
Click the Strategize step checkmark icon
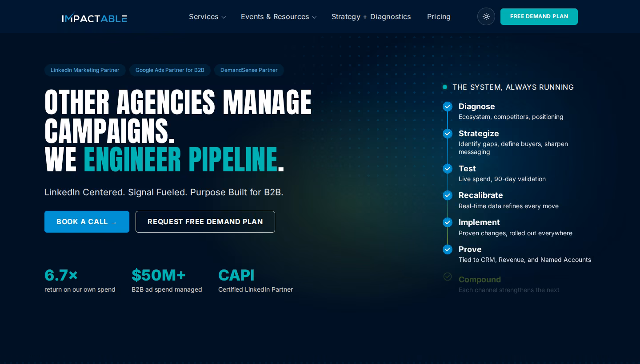pos(448,134)
